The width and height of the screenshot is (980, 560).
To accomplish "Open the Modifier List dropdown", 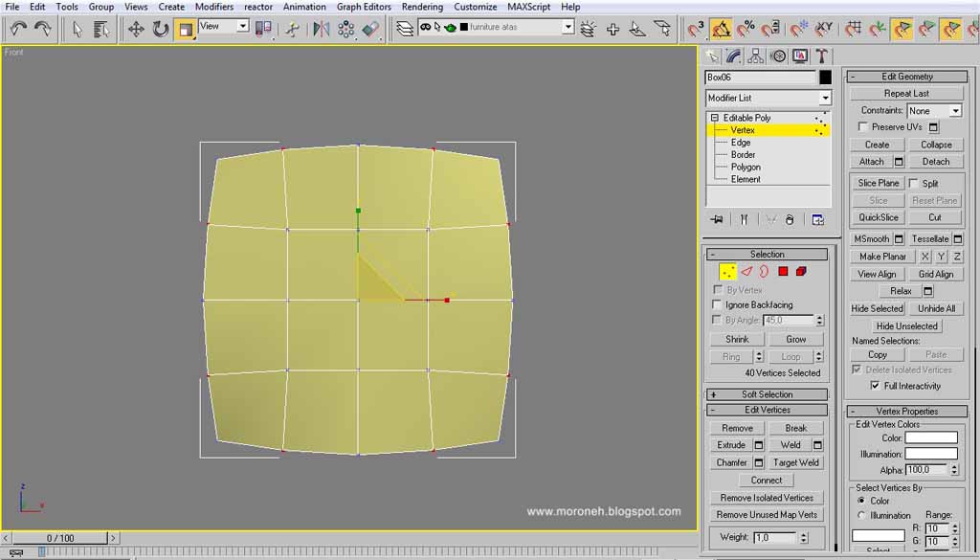I will point(768,99).
